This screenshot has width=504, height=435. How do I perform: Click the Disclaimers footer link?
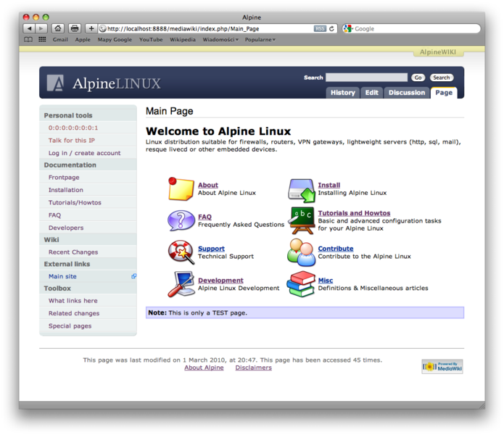pos(253,368)
